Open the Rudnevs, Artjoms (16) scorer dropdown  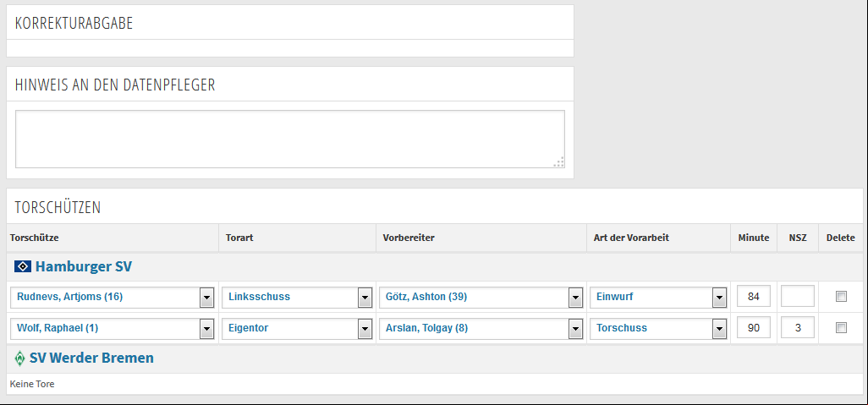(x=113, y=297)
